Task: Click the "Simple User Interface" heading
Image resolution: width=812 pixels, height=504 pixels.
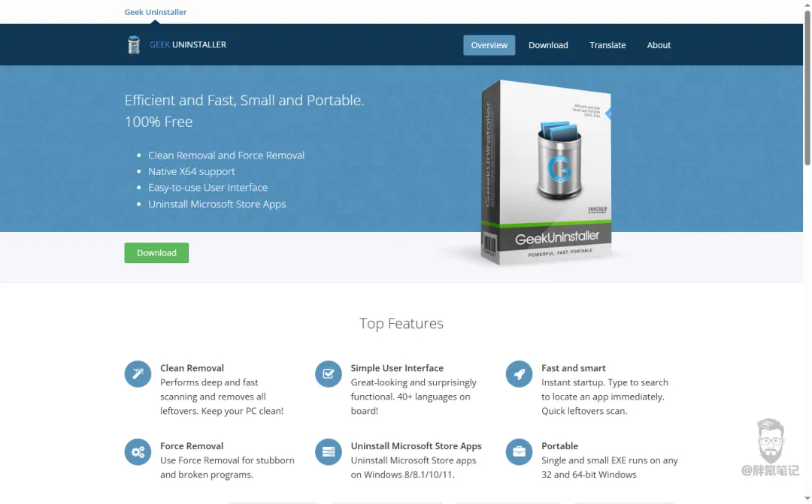Action: pyautogui.click(x=397, y=368)
